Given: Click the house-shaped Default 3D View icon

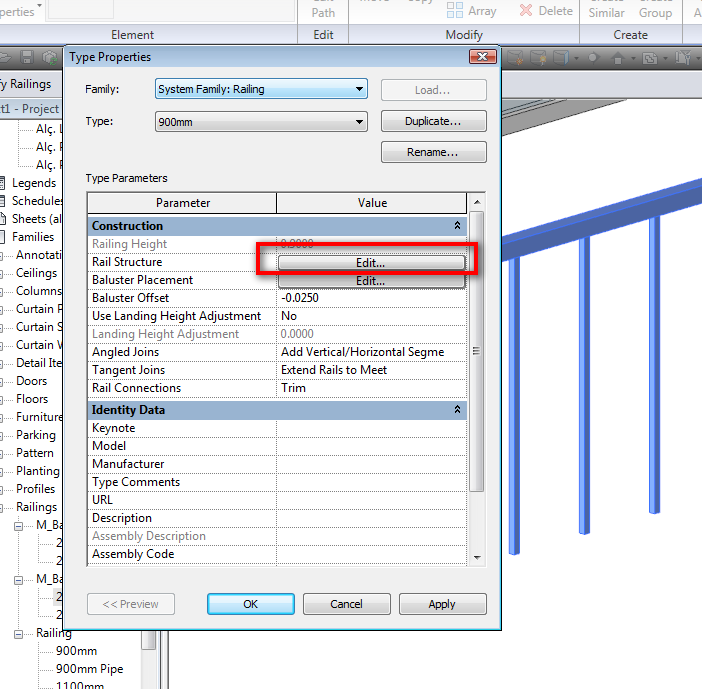Looking at the screenshot, I should click(618, 58).
